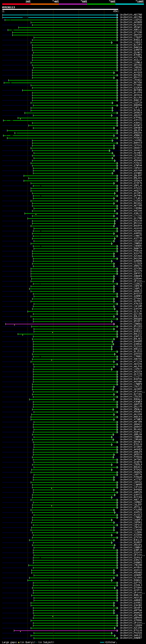Select the UniRef100_Q1ICV8 label
Screen dimensions: 146x644
click(x=131, y=374)
